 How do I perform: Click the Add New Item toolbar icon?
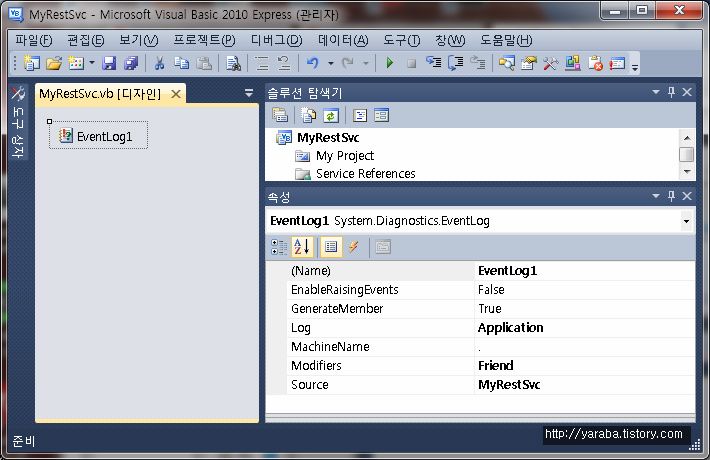[x=76, y=63]
